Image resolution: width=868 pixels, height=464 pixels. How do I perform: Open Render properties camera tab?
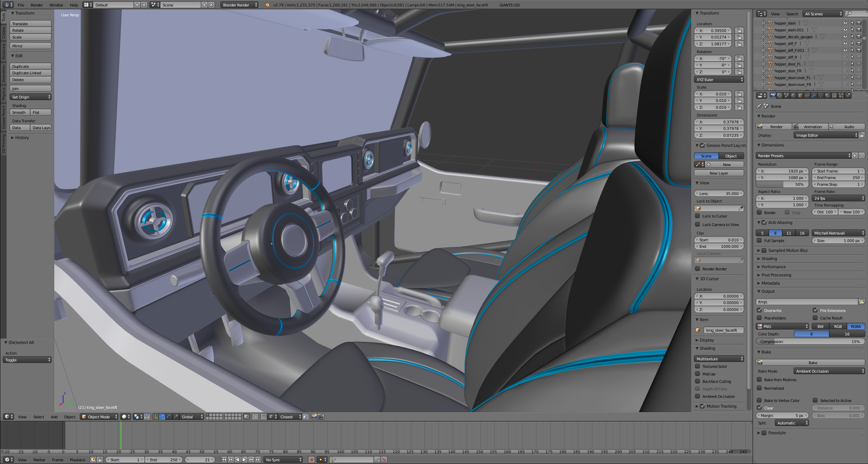pos(773,96)
